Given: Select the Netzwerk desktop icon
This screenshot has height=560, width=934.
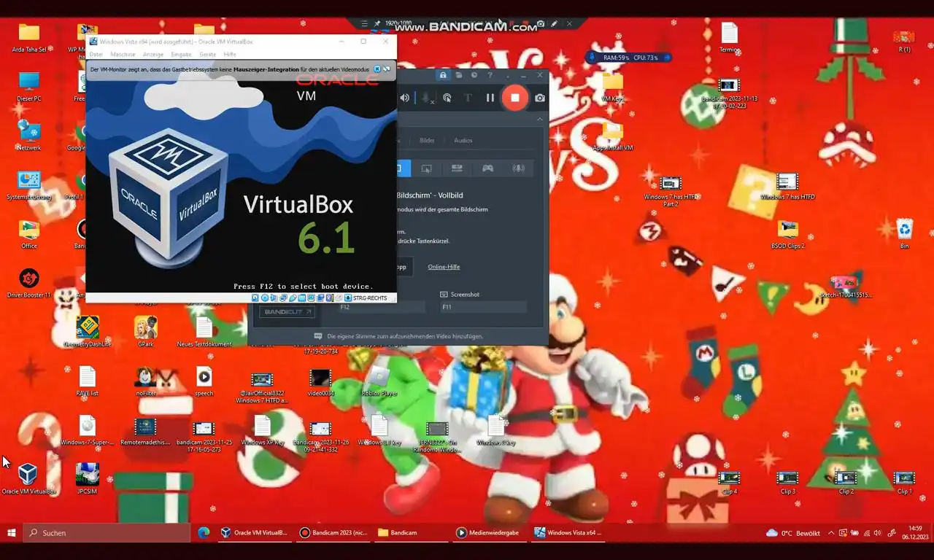Looking at the screenshot, I should pyautogui.click(x=29, y=136).
